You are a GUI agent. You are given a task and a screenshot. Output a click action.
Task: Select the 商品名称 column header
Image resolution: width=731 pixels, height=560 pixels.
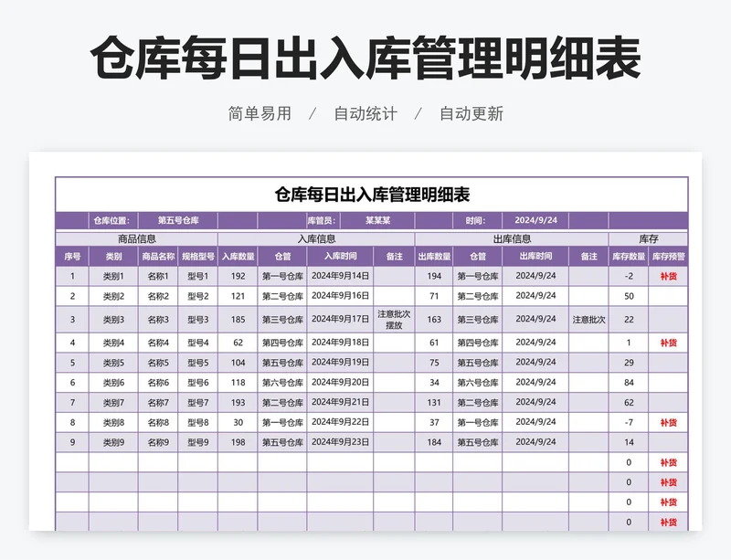point(158,257)
